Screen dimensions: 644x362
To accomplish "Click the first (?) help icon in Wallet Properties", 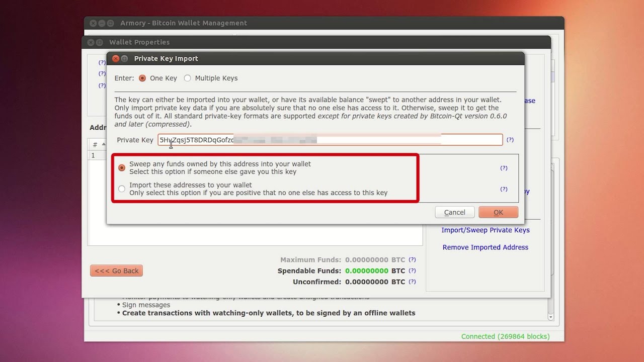I will [x=102, y=63].
